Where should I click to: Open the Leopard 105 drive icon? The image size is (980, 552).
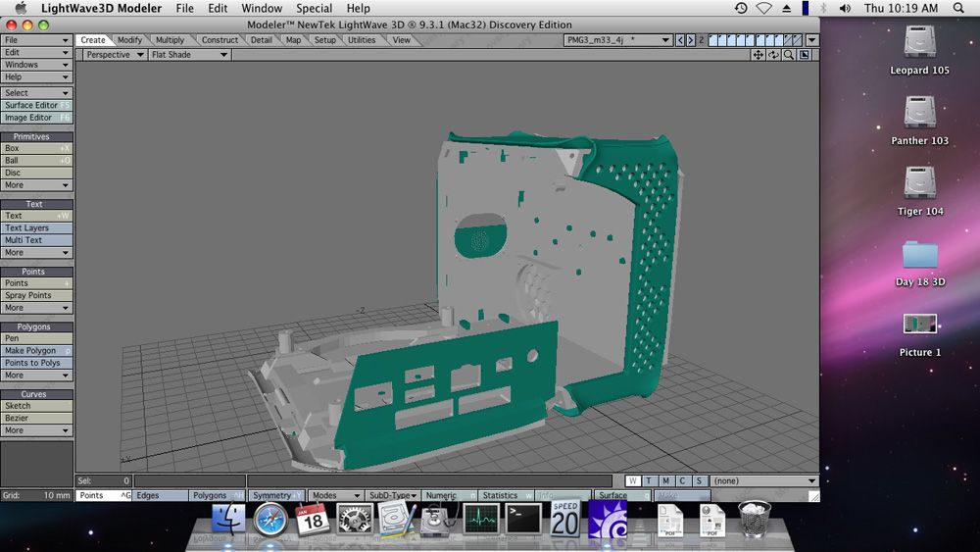(x=919, y=42)
